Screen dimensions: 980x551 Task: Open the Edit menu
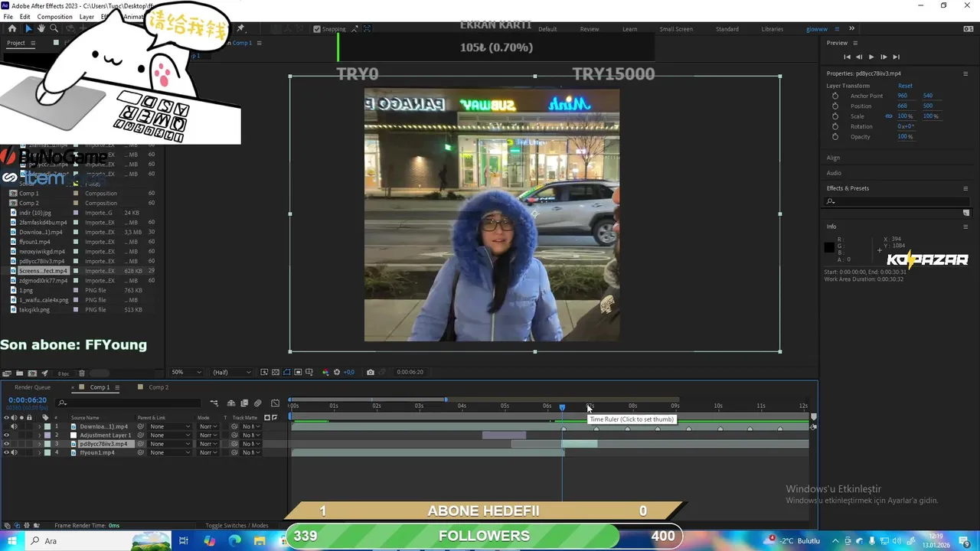click(x=25, y=17)
